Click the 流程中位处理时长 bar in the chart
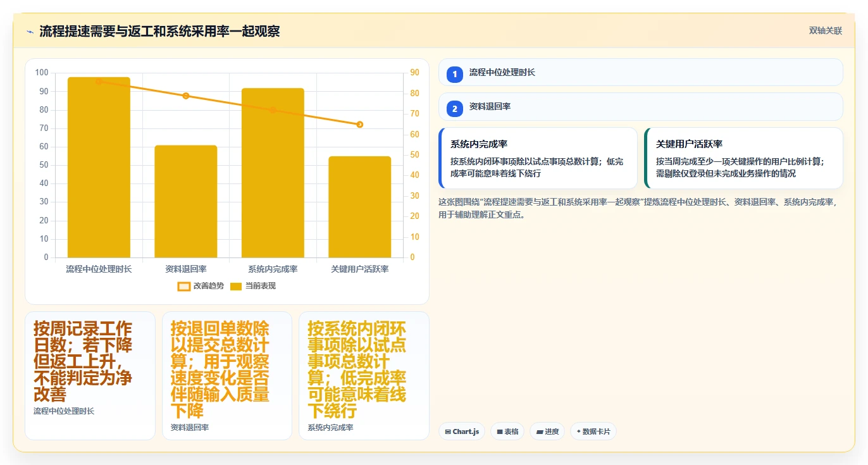 (x=99, y=167)
